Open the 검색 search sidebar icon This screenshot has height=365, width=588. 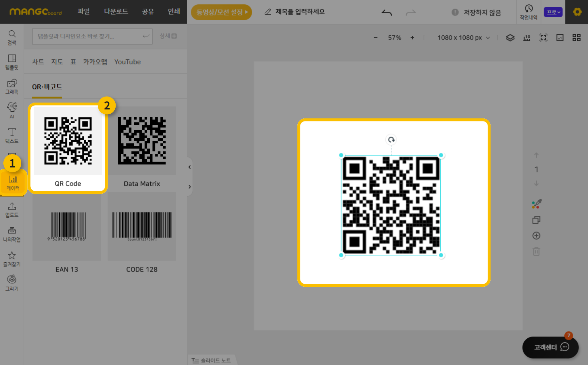click(12, 37)
